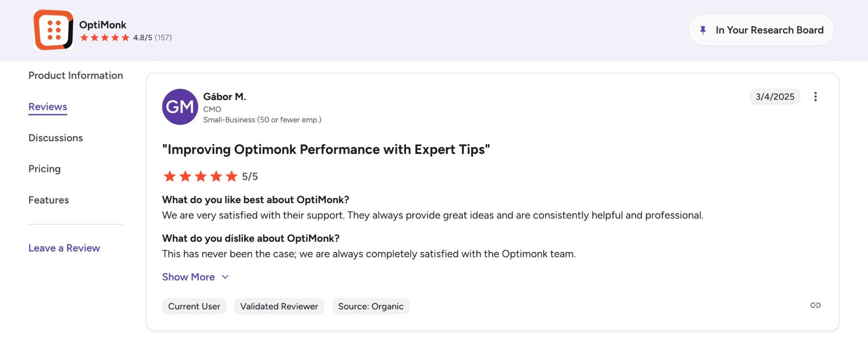
Task: Click a star in OptiMonk's 4.8/5 rating
Action: pyautogui.click(x=104, y=38)
